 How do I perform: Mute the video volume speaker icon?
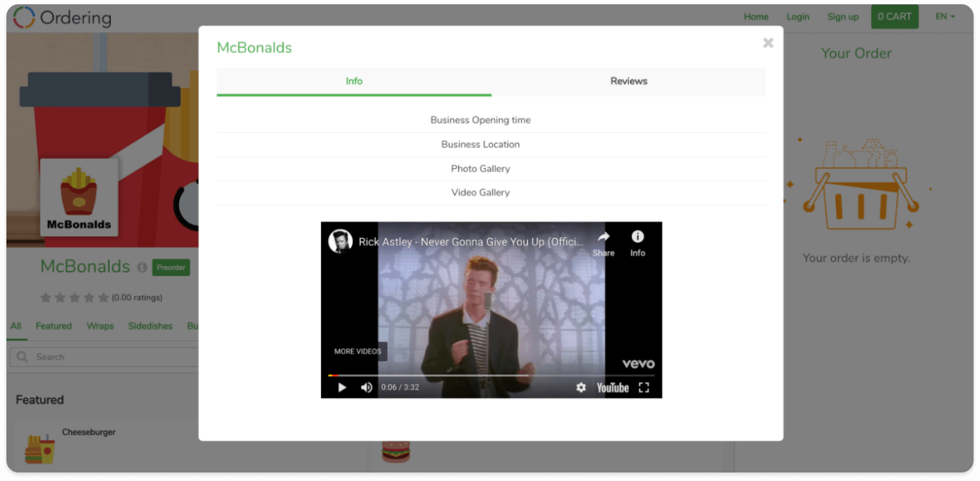[366, 387]
